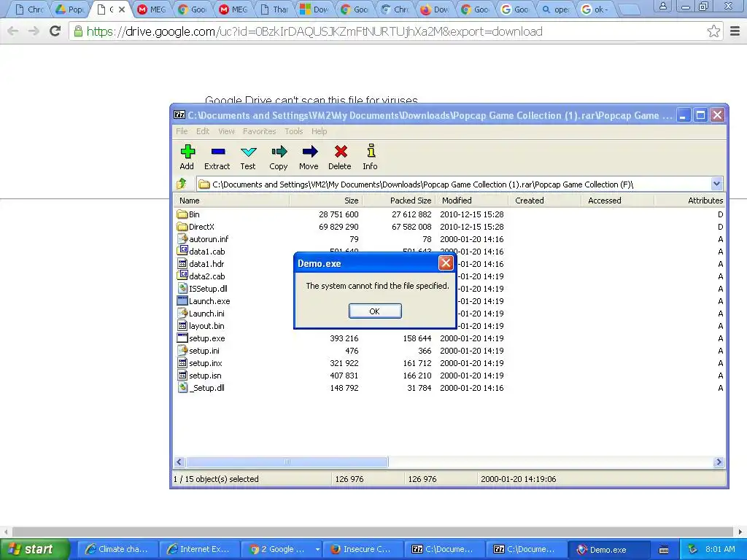Sort by Created column header
Image resolution: width=747 pixels, height=560 pixels.
(545, 201)
